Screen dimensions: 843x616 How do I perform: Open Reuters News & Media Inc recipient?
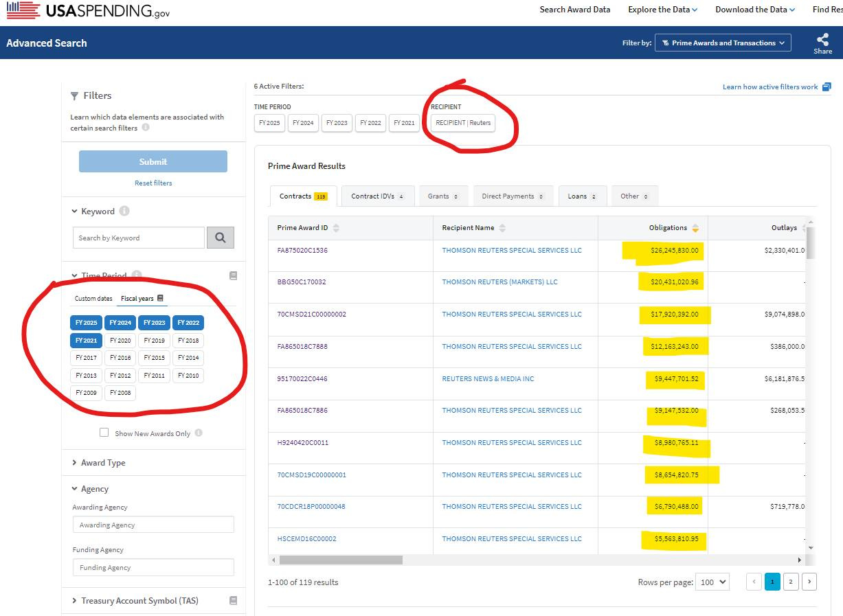(x=488, y=379)
